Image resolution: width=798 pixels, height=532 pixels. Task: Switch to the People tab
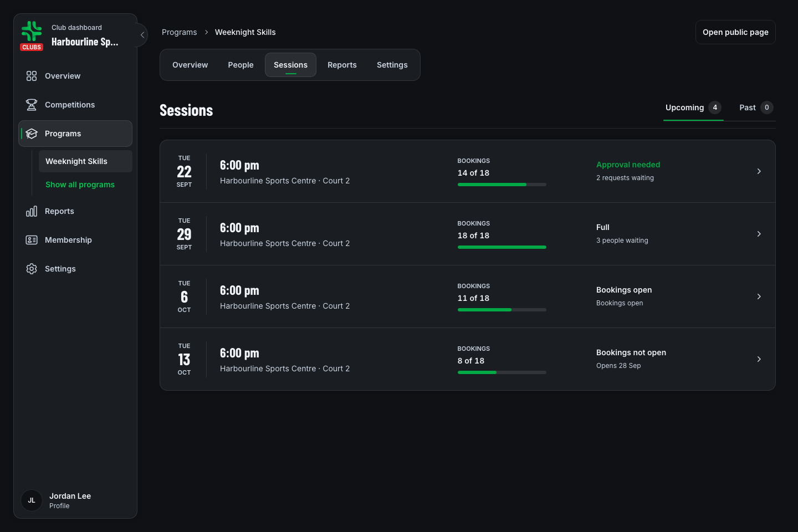(x=241, y=65)
